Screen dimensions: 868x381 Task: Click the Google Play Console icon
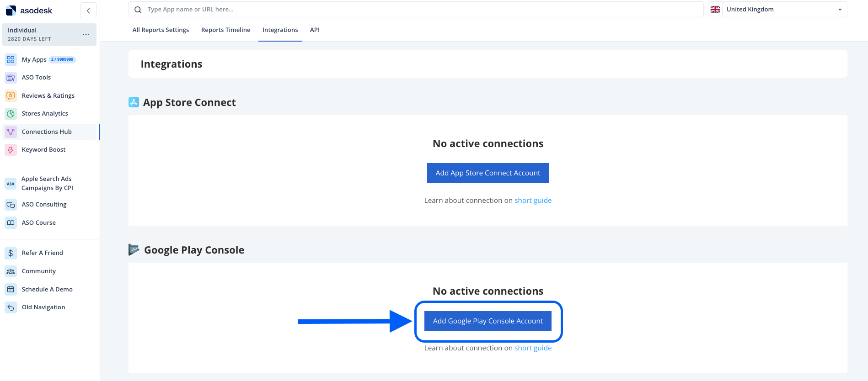pos(134,249)
